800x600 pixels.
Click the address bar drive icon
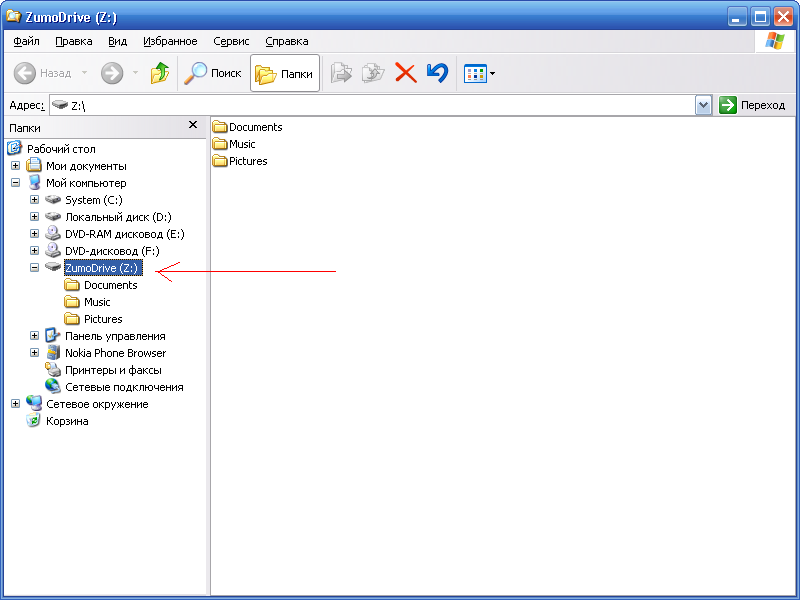pos(60,105)
